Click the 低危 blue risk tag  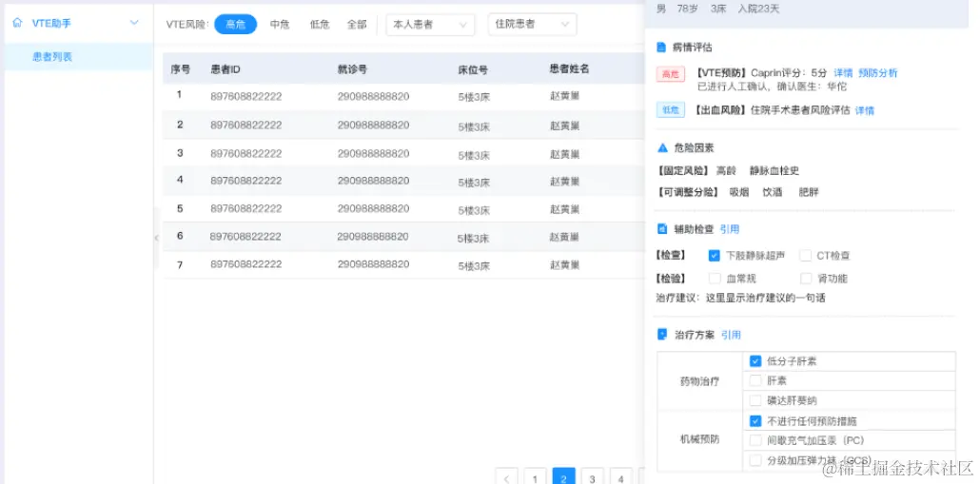pyautogui.click(x=671, y=110)
